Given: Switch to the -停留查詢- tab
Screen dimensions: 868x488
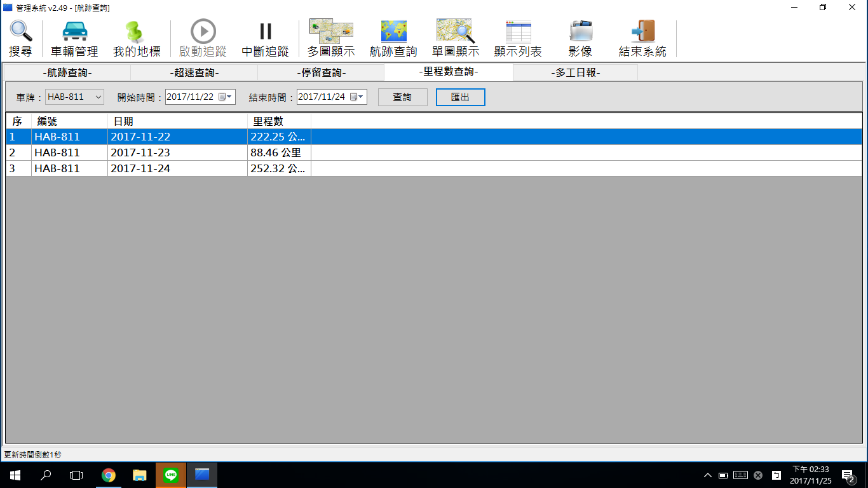Looking at the screenshot, I should tap(321, 72).
